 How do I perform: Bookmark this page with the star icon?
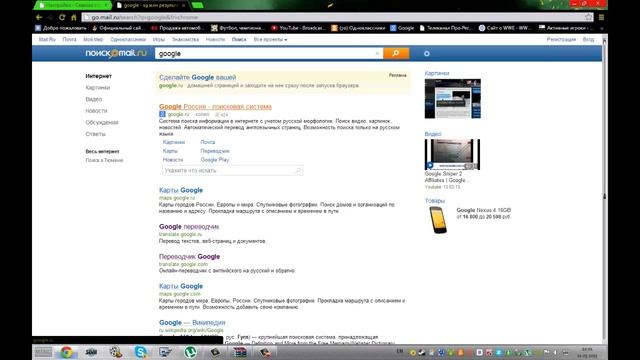pyautogui.click(x=589, y=17)
